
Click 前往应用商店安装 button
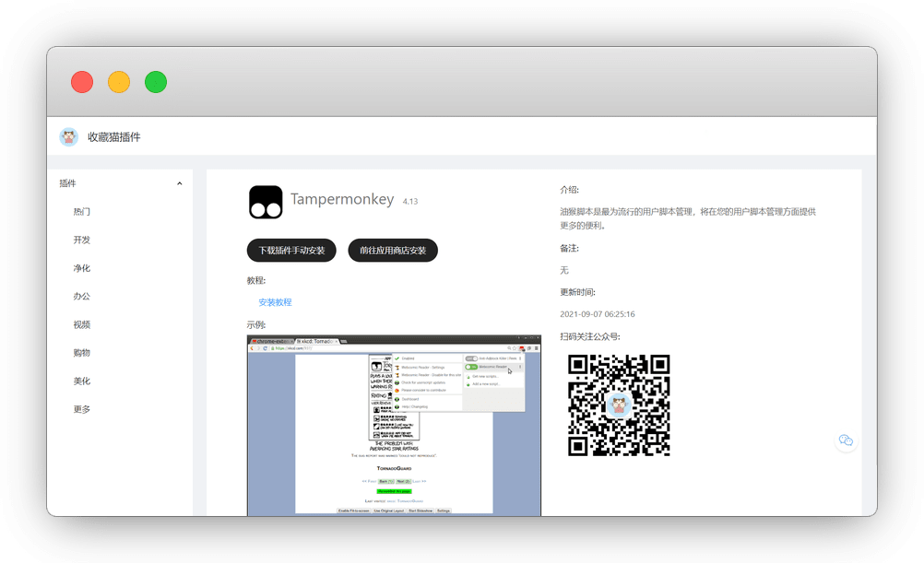point(393,251)
